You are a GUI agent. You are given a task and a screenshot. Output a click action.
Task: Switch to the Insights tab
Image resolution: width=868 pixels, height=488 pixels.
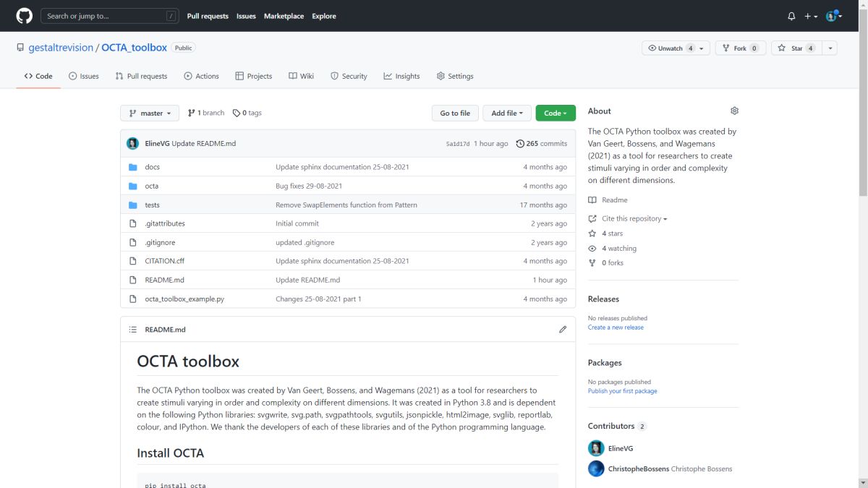pyautogui.click(x=401, y=76)
